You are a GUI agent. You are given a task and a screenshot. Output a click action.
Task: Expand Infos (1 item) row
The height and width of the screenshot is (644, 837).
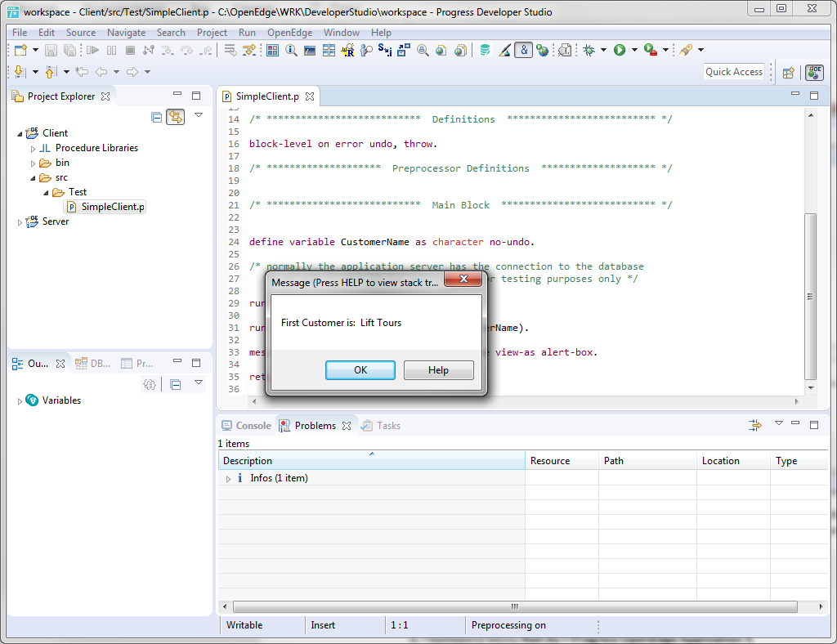(x=229, y=479)
